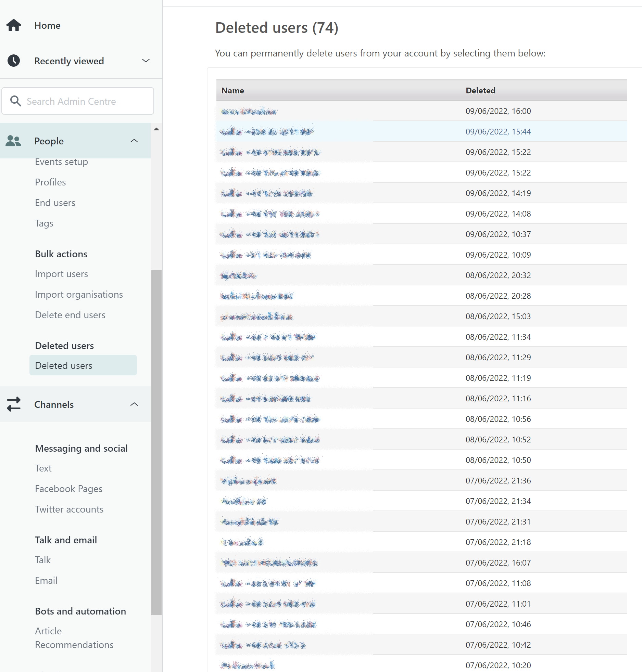Click the Recently viewed clock icon
This screenshot has height=672, width=642.
[14, 61]
